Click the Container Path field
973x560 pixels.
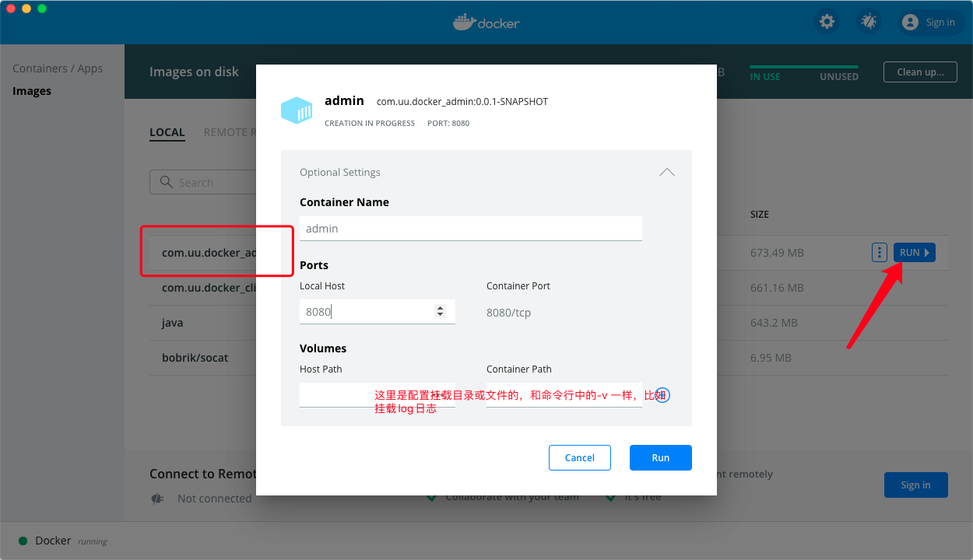tap(564, 394)
